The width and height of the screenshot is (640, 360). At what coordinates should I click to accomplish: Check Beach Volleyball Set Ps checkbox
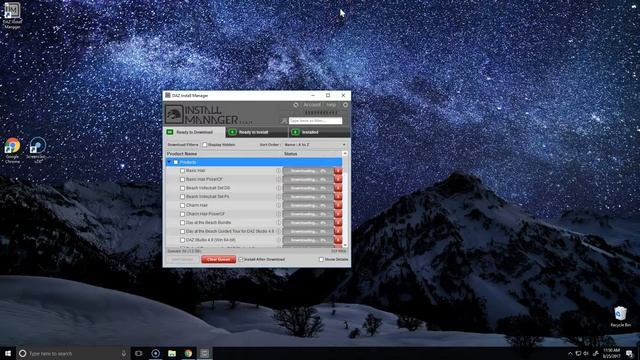coord(182,197)
